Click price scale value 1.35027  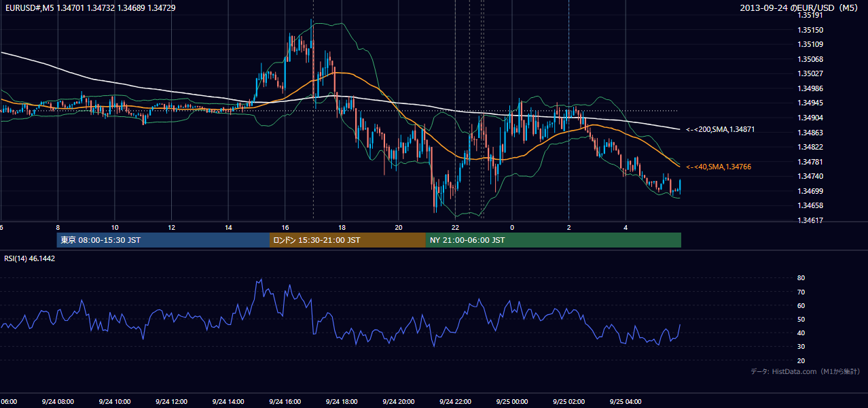coord(810,73)
